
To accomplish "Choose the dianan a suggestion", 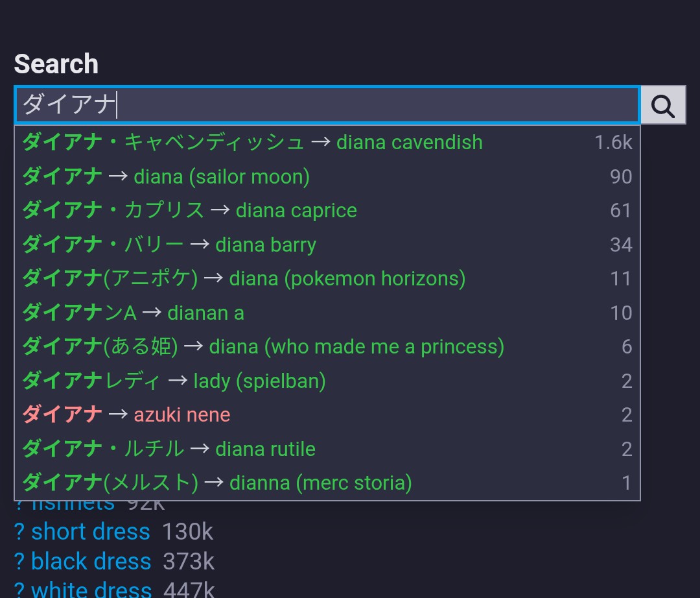I will 327,313.
